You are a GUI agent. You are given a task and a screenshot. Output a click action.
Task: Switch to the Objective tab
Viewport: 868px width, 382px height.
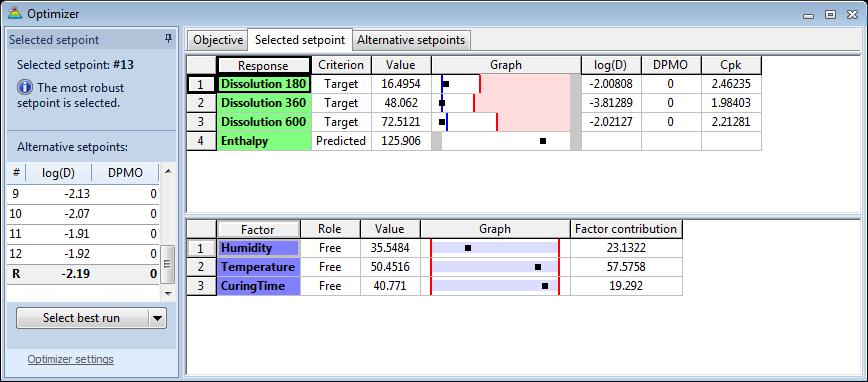(218, 40)
